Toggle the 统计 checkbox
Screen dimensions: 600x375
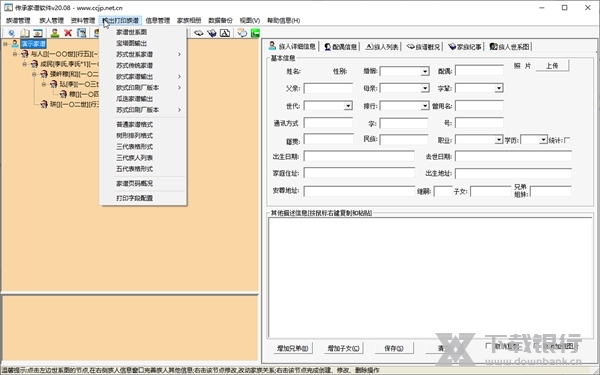[567, 140]
